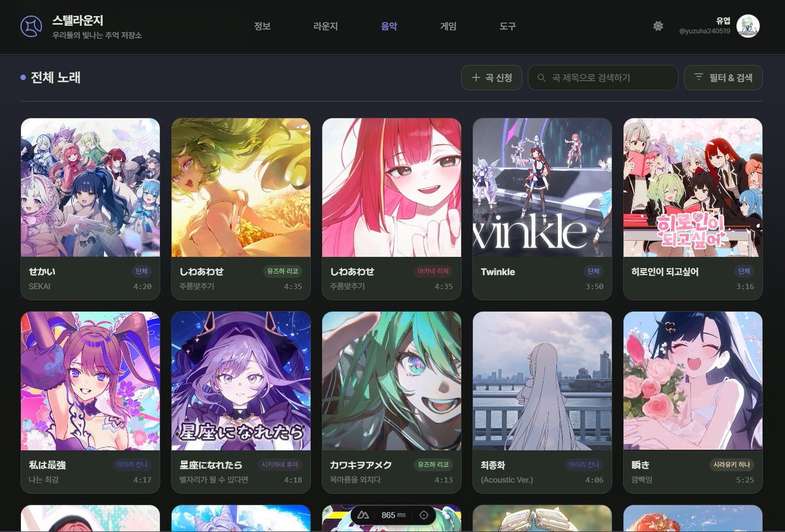785x532 pixels.
Task: Toggle the component inspector crosshair icon
Action: pos(424,515)
